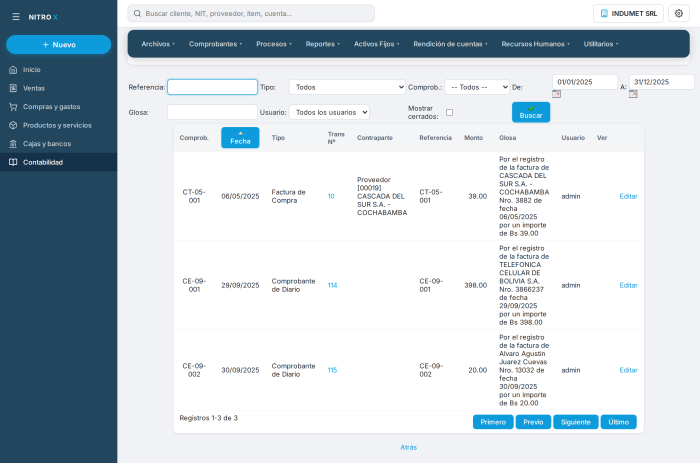Click the Buscar button

[x=531, y=112]
